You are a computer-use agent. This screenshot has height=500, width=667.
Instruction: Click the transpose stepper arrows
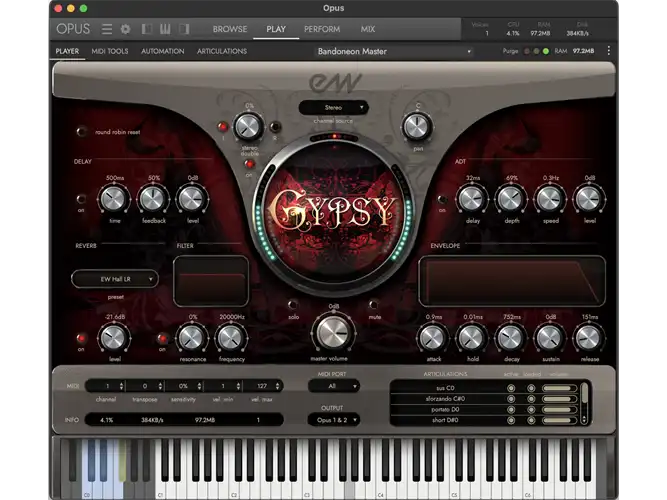pyautogui.click(x=160, y=386)
